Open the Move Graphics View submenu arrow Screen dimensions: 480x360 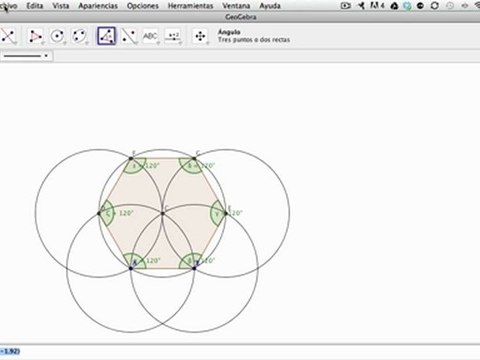click(x=208, y=43)
